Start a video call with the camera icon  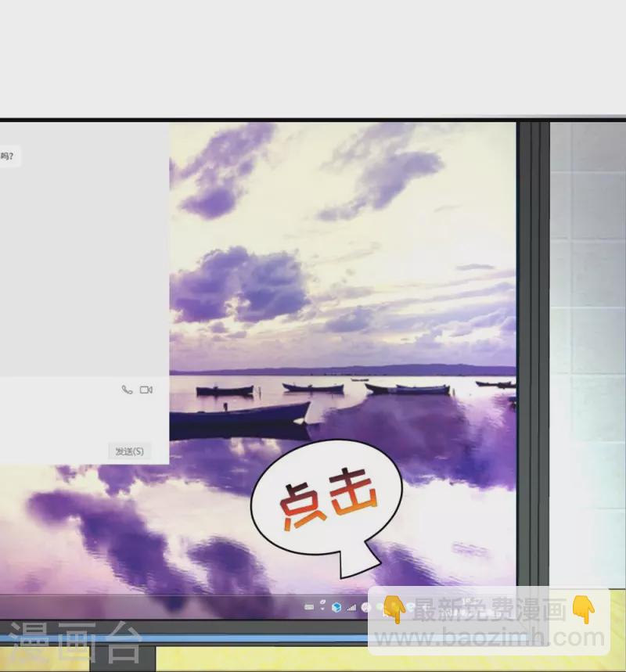pyautogui.click(x=146, y=390)
